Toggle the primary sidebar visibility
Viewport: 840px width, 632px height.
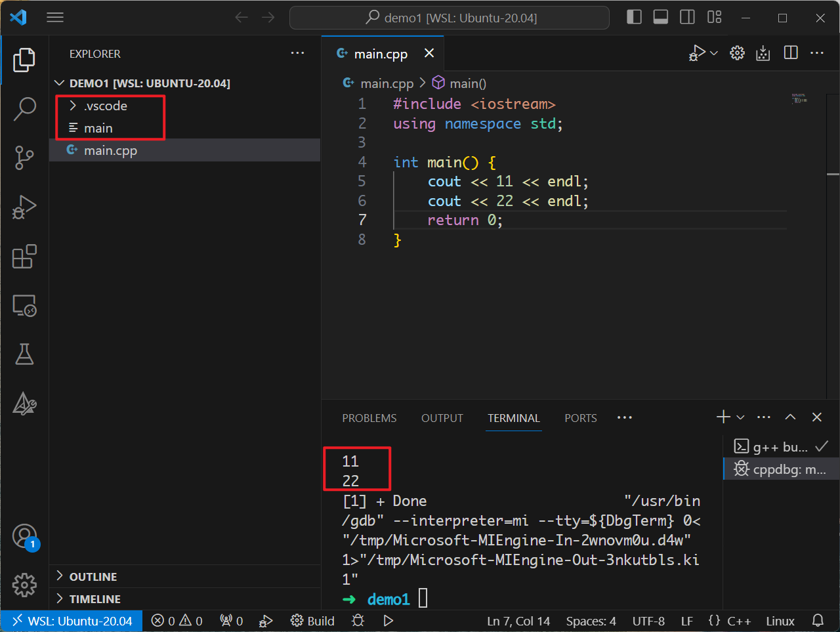[634, 17]
